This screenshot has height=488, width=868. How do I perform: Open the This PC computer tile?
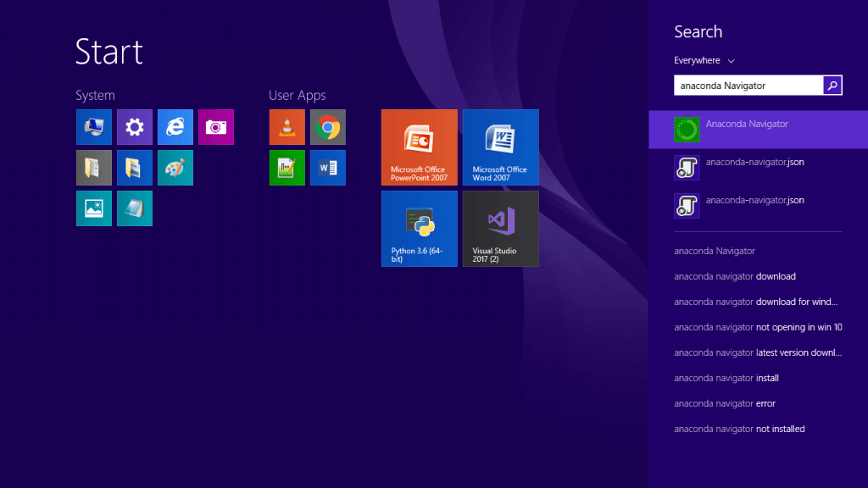(x=93, y=127)
